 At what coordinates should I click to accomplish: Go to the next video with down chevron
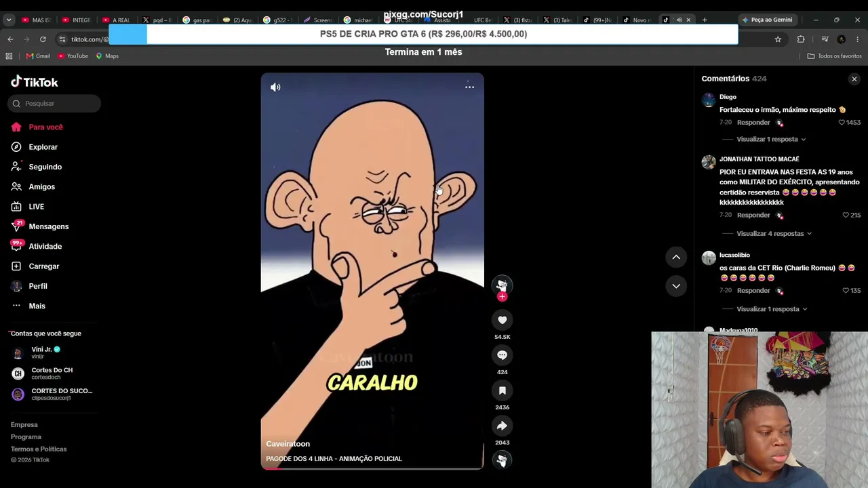[x=676, y=286]
